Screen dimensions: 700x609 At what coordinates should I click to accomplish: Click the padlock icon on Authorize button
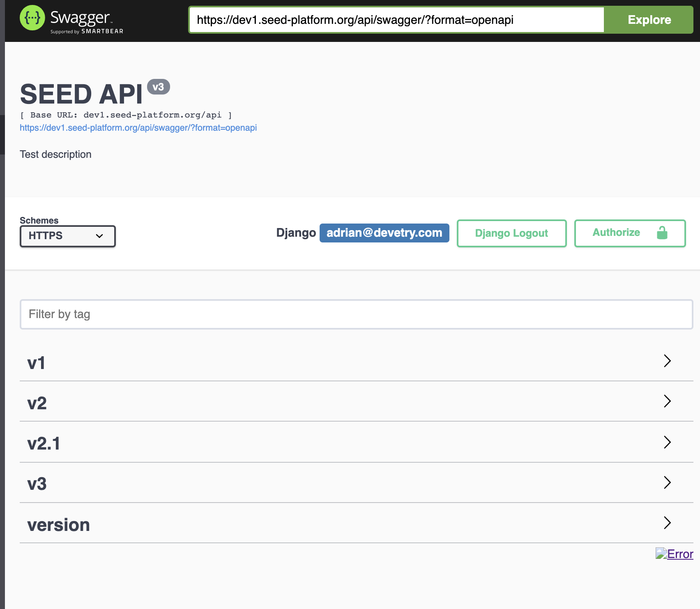coord(662,233)
